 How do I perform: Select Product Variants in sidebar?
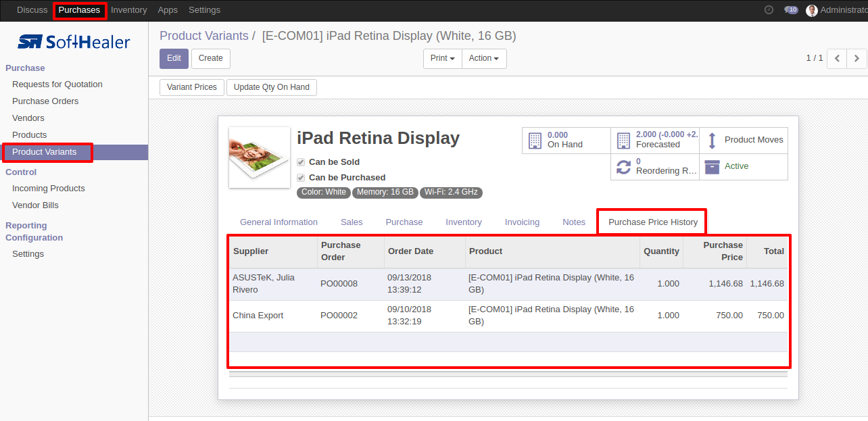pos(45,152)
